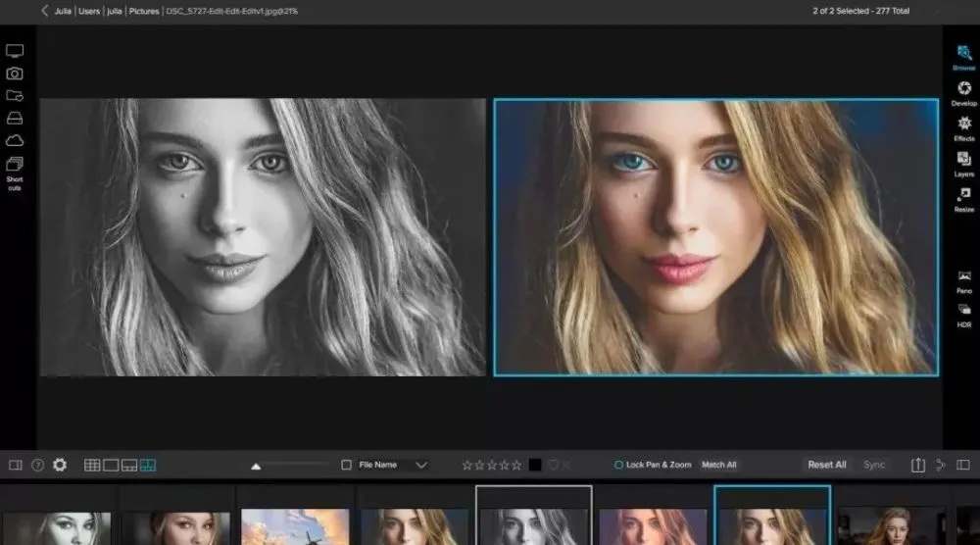Select the pink-toned portrait filmstrip thumbnail

coord(653,526)
